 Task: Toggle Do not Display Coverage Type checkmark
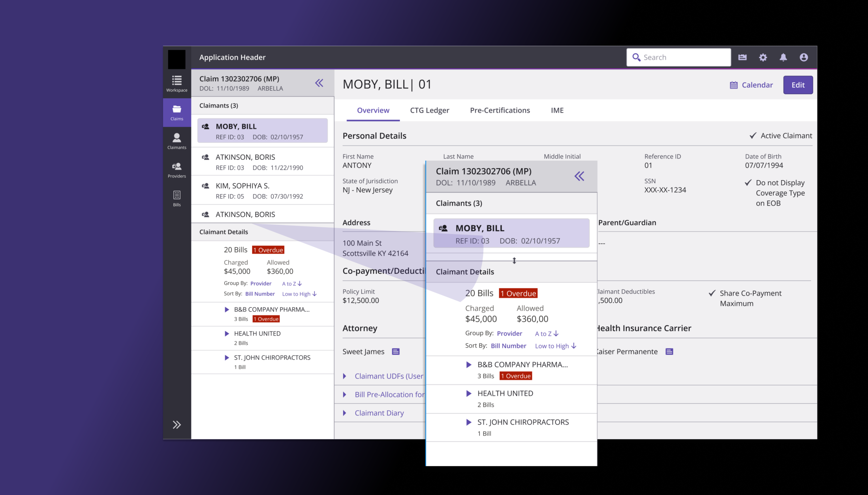(x=748, y=183)
